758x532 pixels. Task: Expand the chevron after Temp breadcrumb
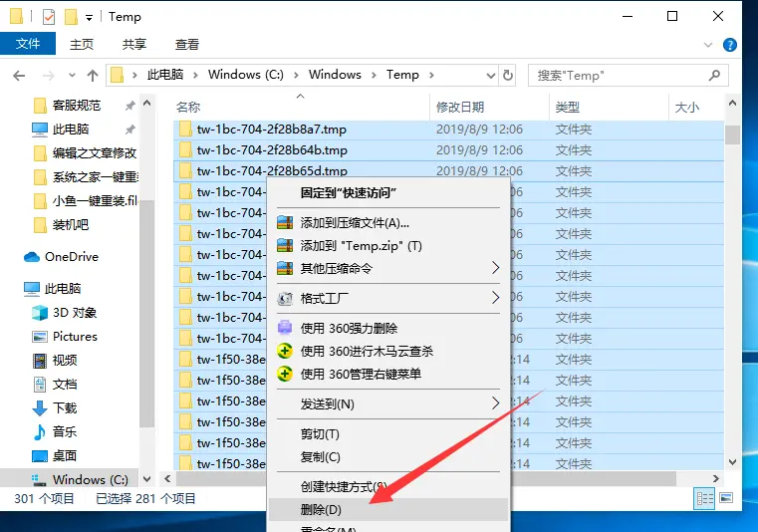point(431,75)
